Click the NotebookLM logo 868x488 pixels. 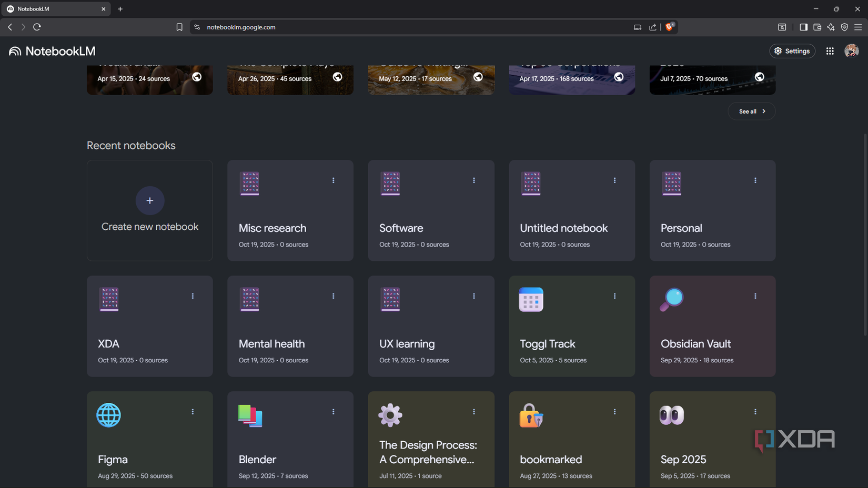[x=52, y=51]
